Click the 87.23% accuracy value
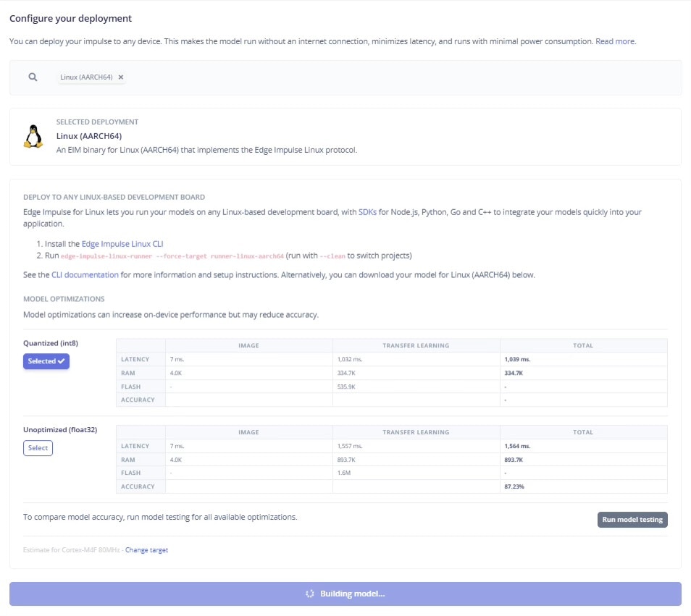The image size is (691, 616). 514,486
